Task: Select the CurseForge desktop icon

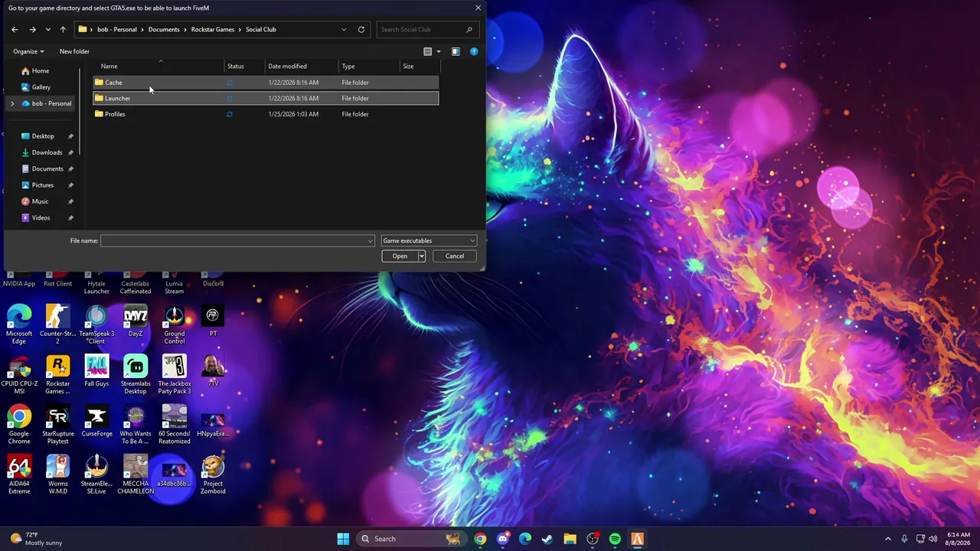Action: tap(96, 421)
